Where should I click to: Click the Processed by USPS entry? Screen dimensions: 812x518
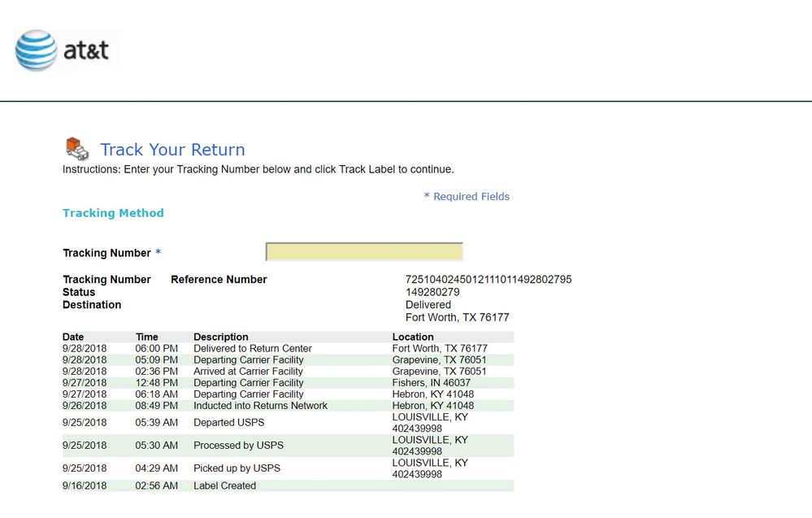238,446
